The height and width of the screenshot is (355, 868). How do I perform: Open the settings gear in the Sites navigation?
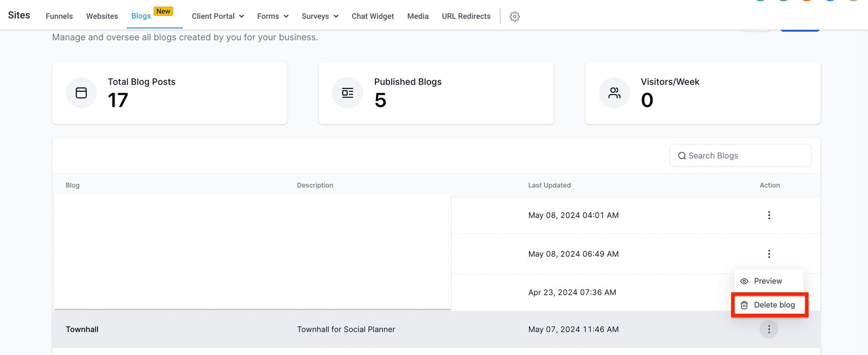514,17
